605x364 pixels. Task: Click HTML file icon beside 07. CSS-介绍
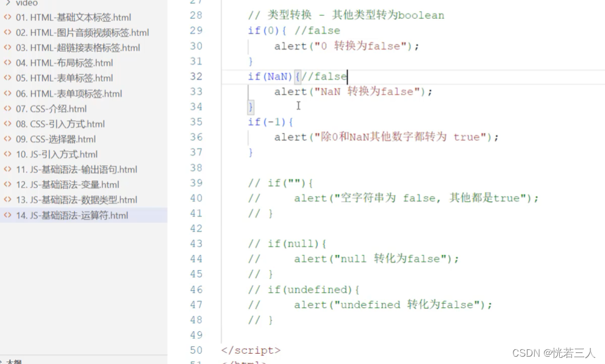coord(7,109)
